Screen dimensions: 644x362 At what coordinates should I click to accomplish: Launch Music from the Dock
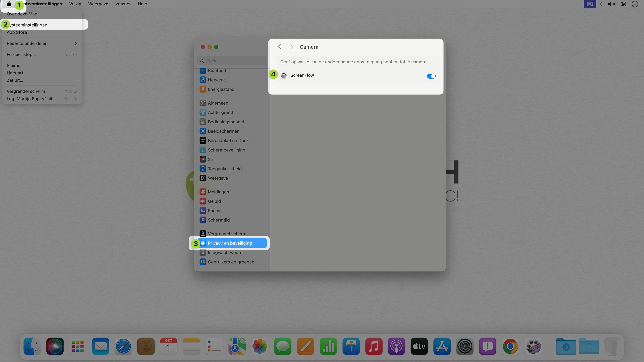(374, 347)
